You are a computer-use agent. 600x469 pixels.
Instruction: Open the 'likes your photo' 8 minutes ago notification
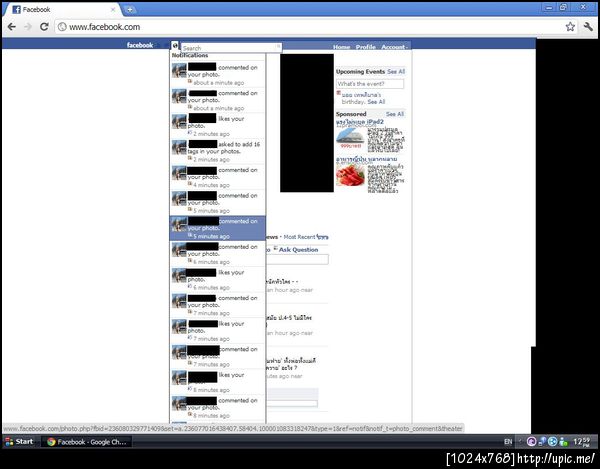(217, 382)
